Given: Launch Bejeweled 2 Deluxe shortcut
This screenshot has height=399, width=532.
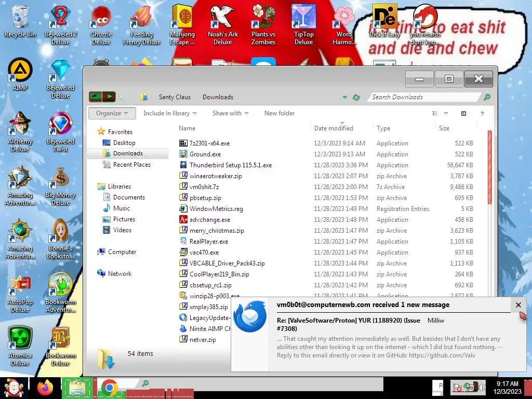Looking at the screenshot, I should click(60, 25).
